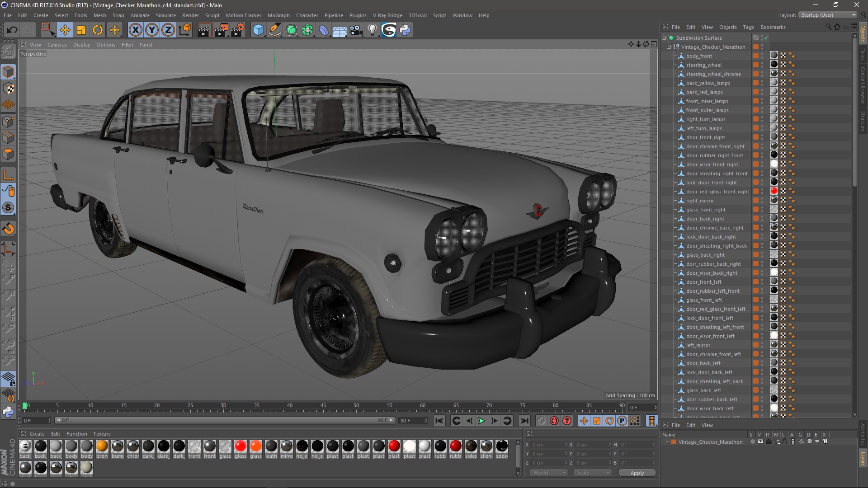Click the Apply button

click(x=637, y=473)
